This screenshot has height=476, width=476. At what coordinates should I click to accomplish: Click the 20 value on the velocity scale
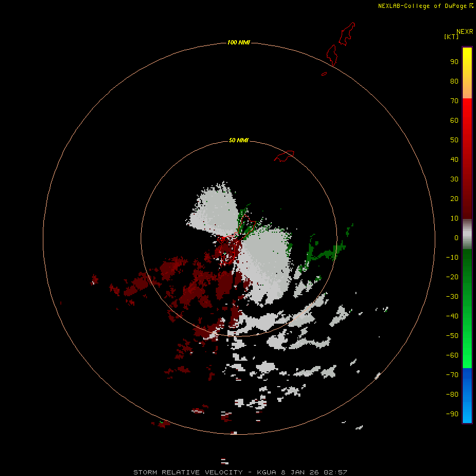point(454,198)
